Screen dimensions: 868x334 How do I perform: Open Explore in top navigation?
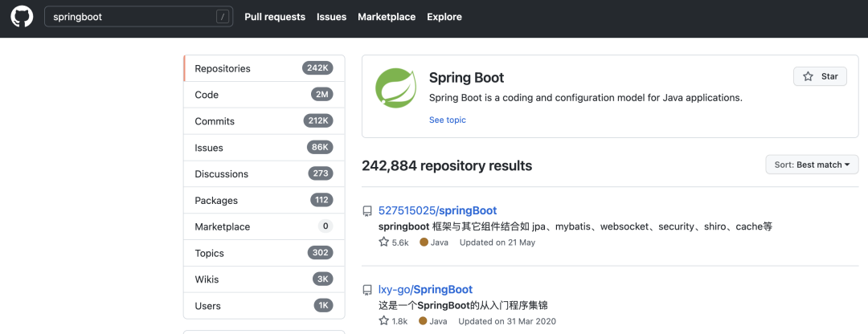pyautogui.click(x=444, y=17)
